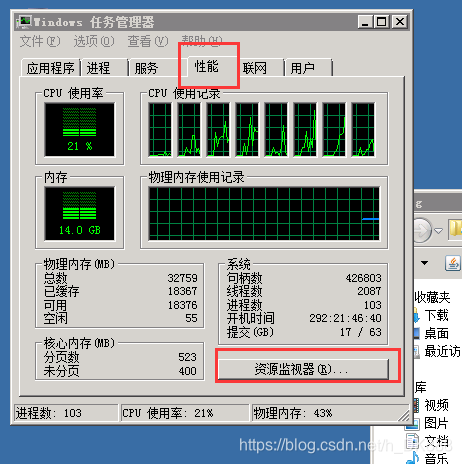
Task: Click the window resize grip of Task Manager
Action: coord(404,416)
